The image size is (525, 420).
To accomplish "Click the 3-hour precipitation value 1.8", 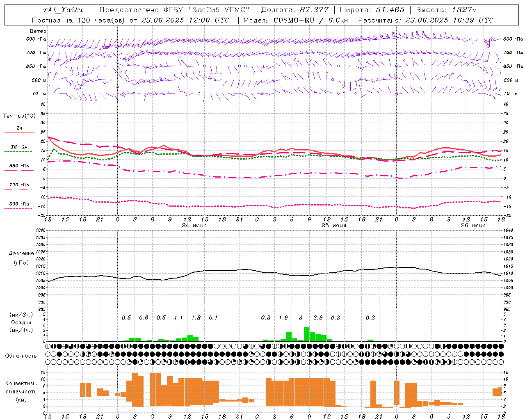I will [x=196, y=318].
